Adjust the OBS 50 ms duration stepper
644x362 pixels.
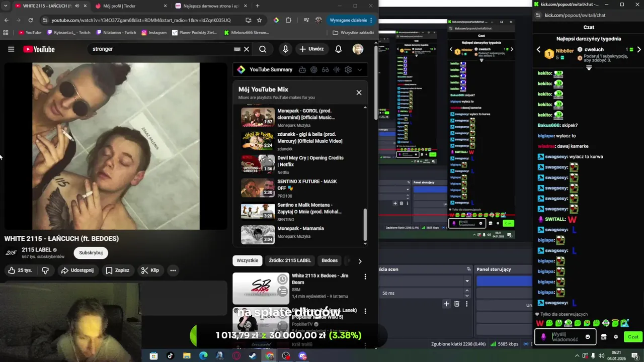click(x=467, y=293)
